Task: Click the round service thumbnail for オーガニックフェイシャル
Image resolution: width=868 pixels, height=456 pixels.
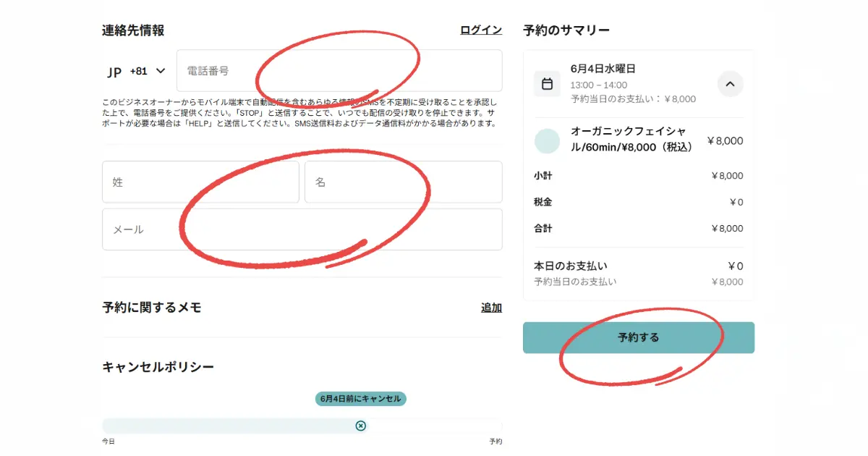Action: pyautogui.click(x=548, y=141)
